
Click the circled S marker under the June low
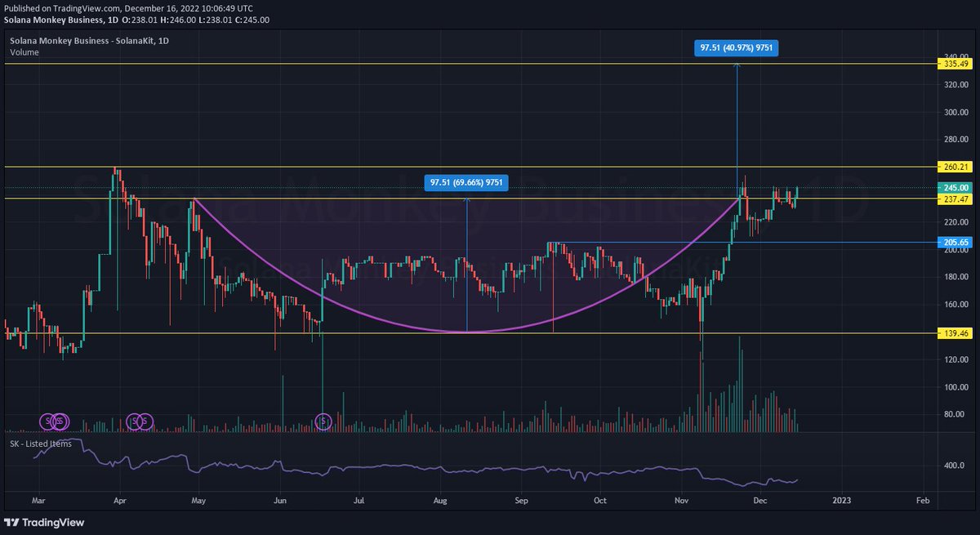click(x=322, y=421)
